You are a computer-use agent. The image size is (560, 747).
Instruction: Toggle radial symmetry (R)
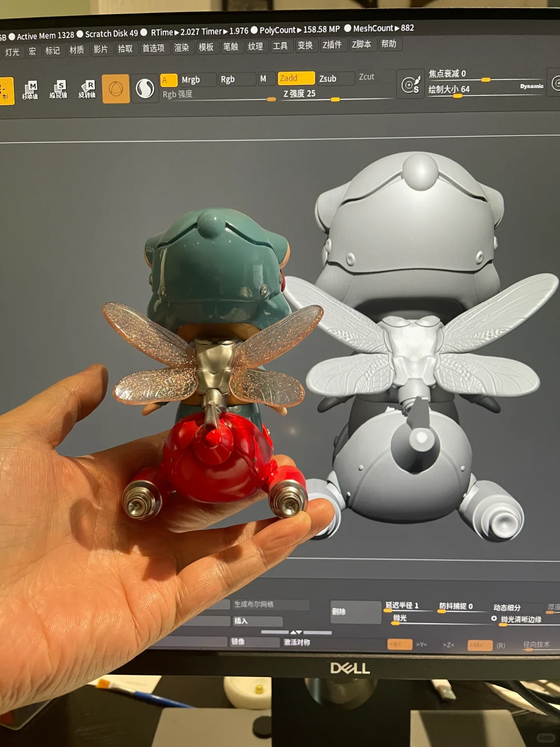tap(501, 646)
